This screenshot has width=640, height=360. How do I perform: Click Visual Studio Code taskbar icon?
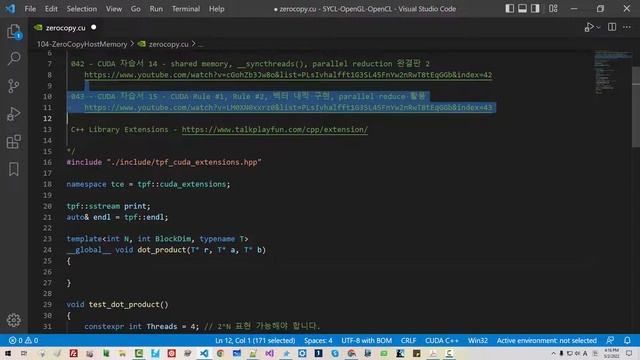pos(204,353)
